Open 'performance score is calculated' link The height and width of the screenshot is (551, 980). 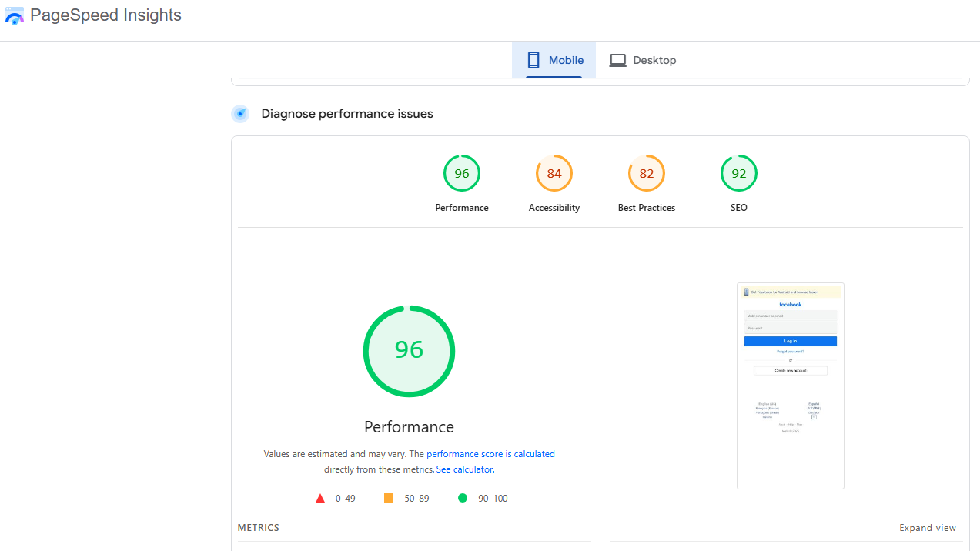[490, 454]
